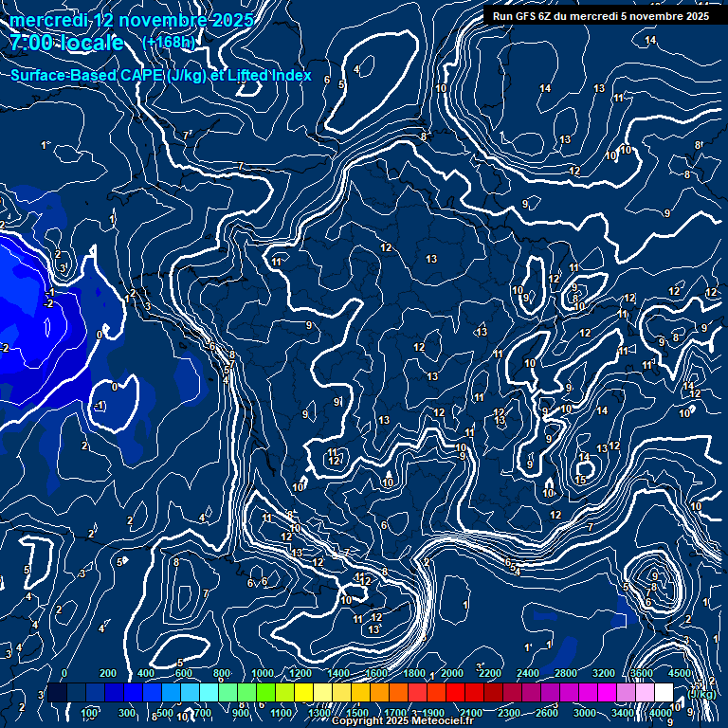This screenshot has width=728, height=728.
Task: Click the '(J/kg)' unit label beside the legend
Action: pos(701,694)
